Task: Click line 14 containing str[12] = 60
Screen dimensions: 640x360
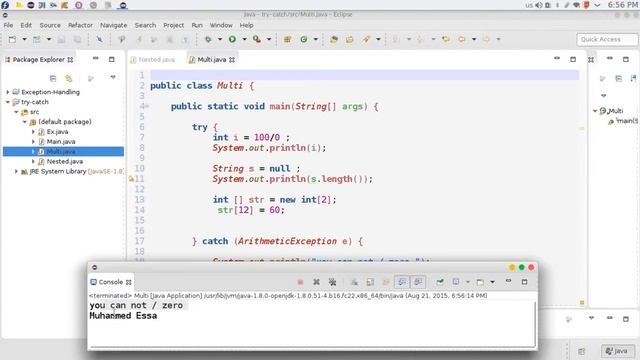Action: [251, 210]
